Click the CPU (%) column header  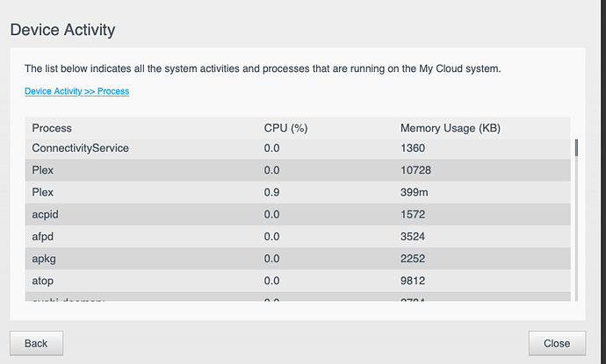(x=285, y=128)
